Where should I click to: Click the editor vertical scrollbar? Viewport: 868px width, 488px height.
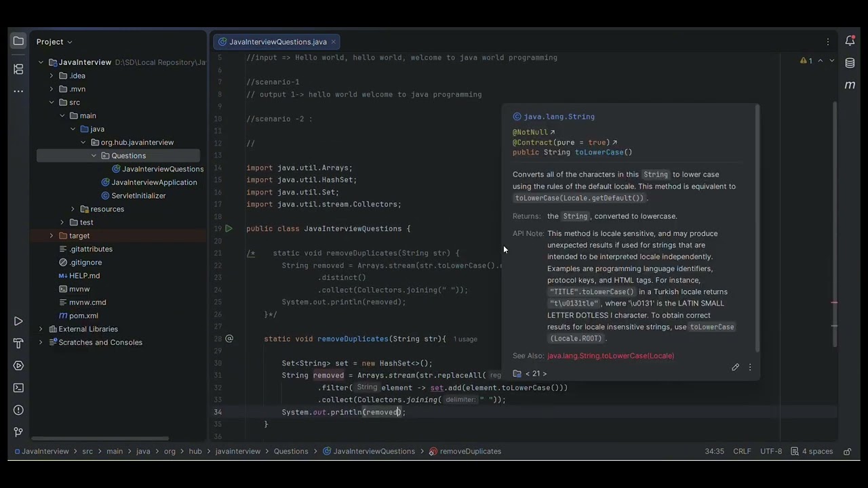pos(835,224)
